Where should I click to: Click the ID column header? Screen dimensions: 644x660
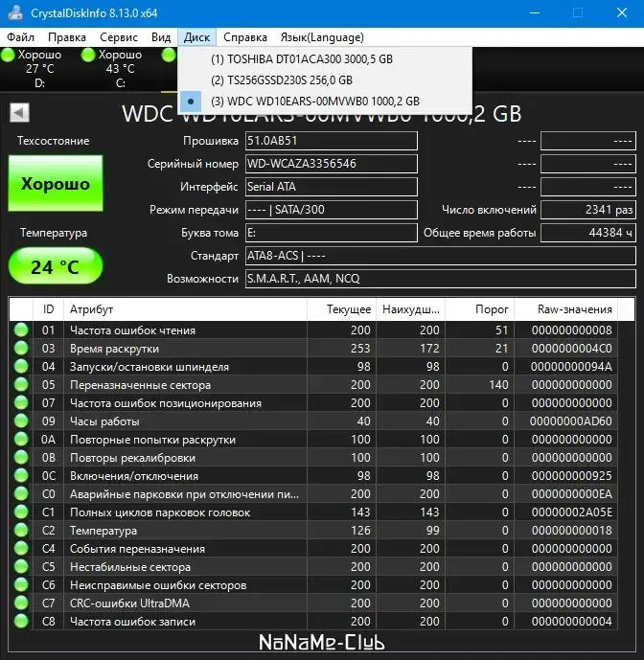(x=49, y=309)
